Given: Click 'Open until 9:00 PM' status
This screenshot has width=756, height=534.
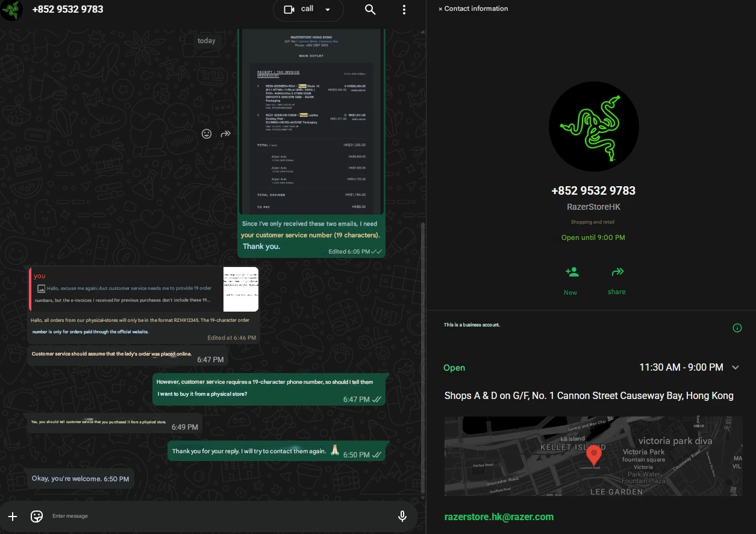Looking at the screenshot, I should (593, 237).
